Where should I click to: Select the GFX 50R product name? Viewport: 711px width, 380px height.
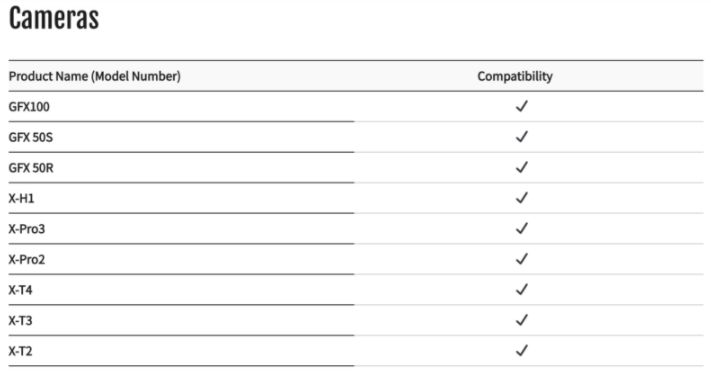click(31, 168)
